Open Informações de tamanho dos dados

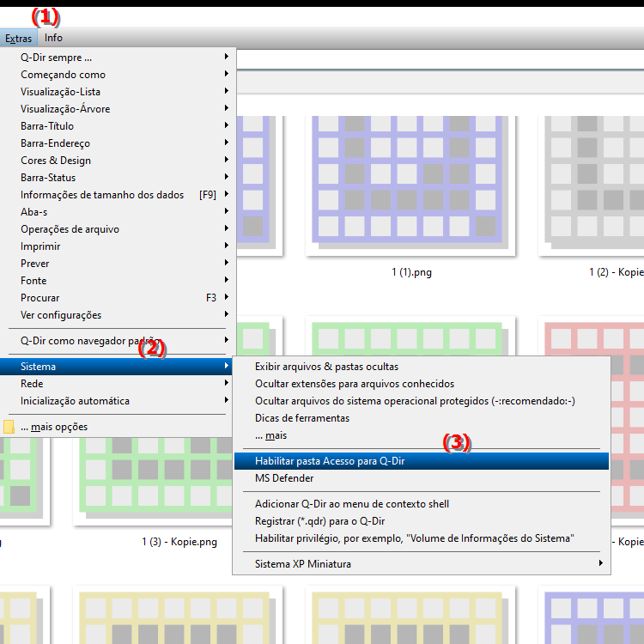(118, 195)
